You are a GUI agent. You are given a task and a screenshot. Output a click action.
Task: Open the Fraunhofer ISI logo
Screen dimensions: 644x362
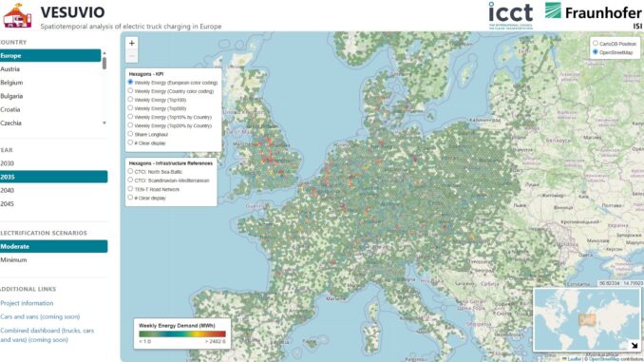(594, 15)
